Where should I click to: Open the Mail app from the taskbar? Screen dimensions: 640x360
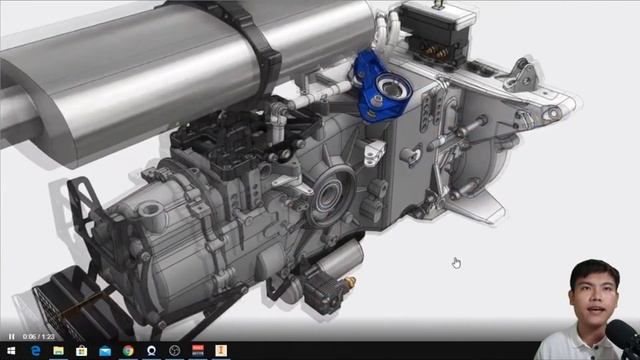[105, 351]
